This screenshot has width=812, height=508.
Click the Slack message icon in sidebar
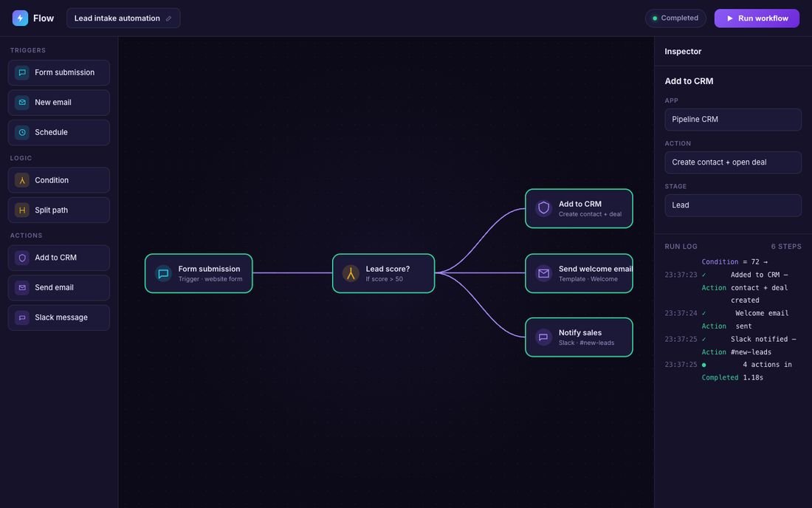(21, 317)
